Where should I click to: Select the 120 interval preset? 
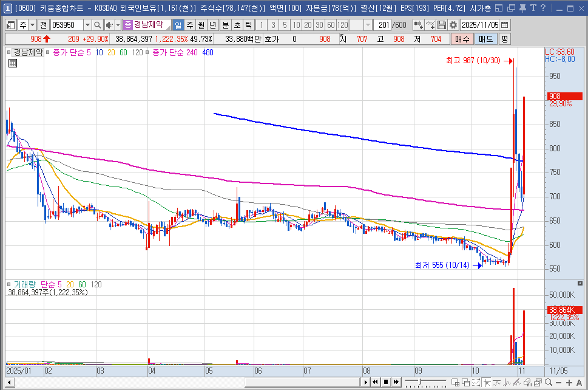pyautogui.click(x=342, y=25)
